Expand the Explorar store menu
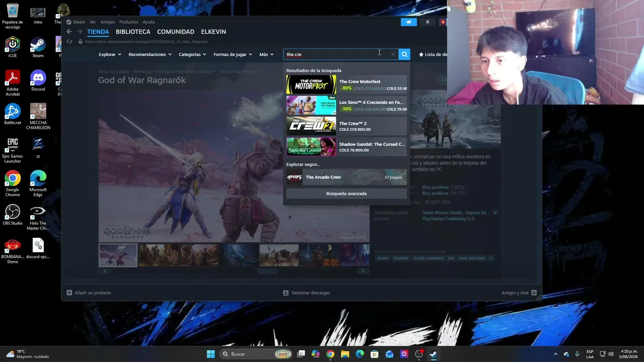Viewport: 644px width, 362px height. [110, 54]
